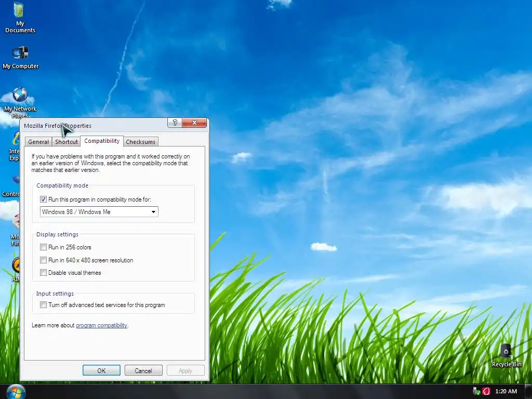Switch to the Shortcut tab
This screenshot has width=532, height=399.
66,142
